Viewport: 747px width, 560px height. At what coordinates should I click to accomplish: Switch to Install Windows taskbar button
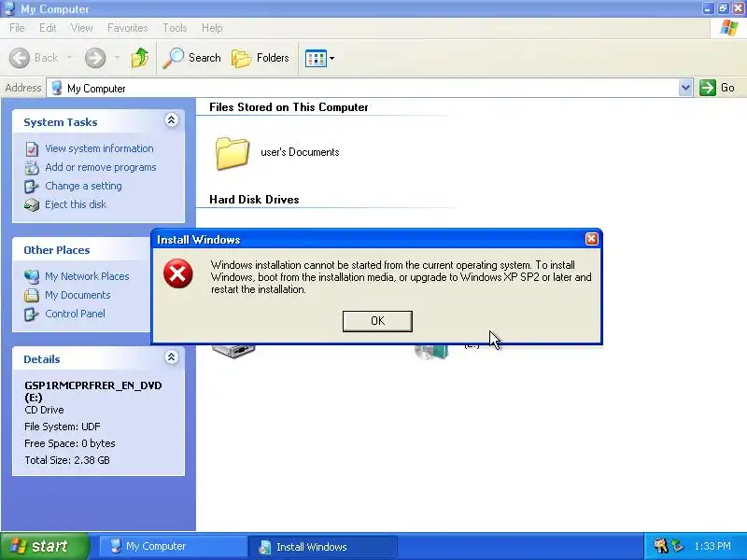point(322,547)
